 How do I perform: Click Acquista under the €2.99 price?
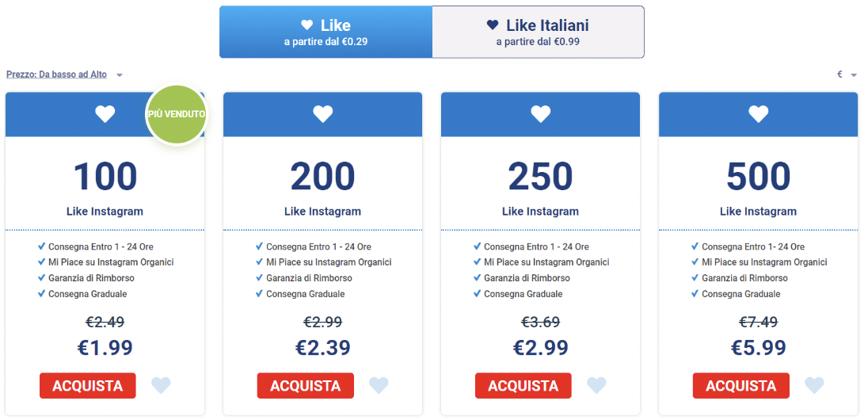(x=523, y=386)
